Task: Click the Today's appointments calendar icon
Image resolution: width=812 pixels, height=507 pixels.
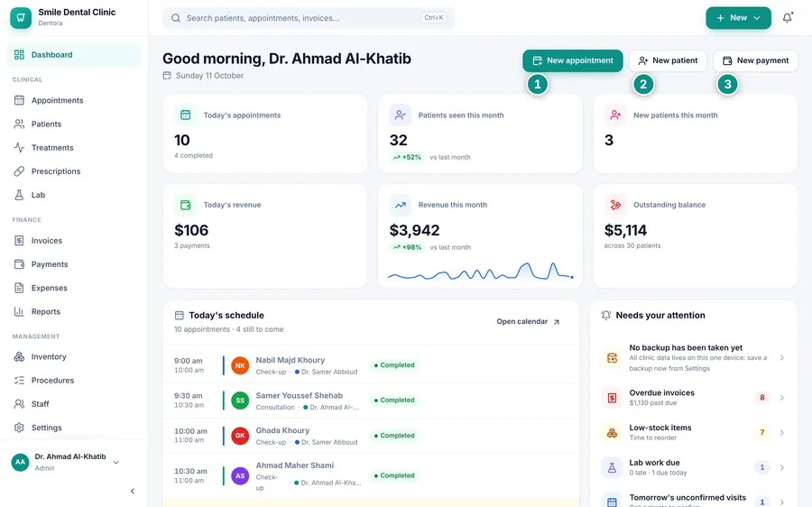Action: pyautogui.click(x=185, y=115)
